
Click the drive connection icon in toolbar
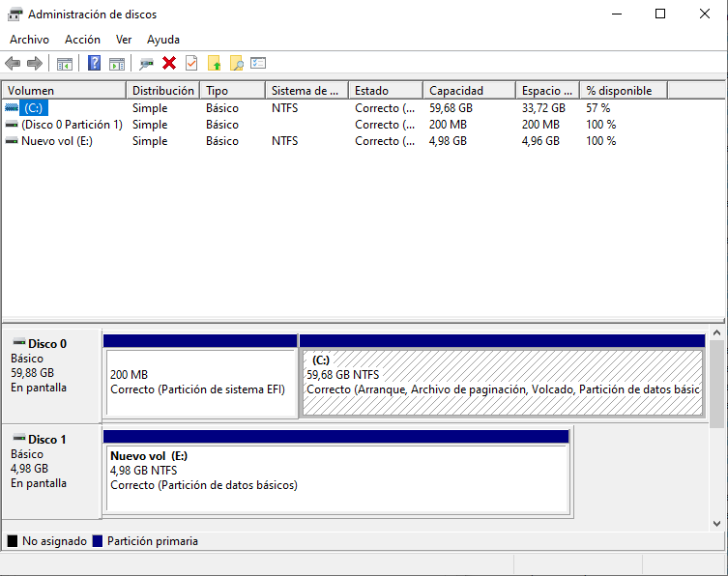(x=146, y=64)
